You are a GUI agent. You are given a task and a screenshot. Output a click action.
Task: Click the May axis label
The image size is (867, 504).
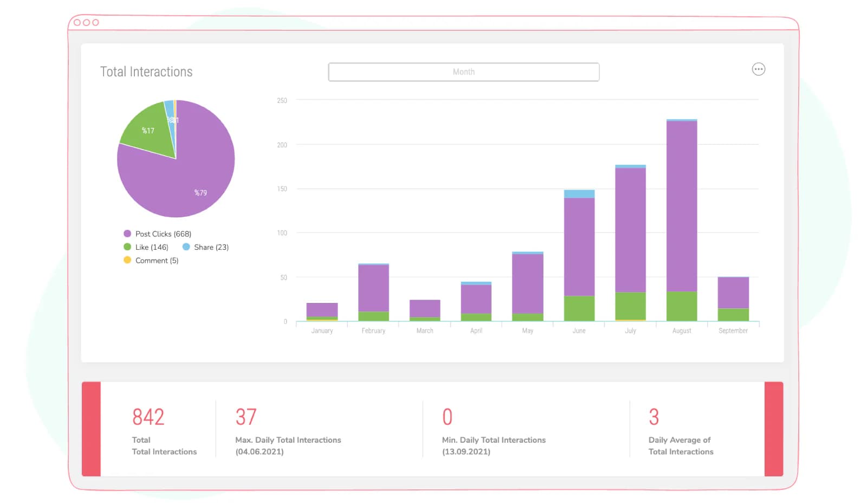[x=528, y=331]
